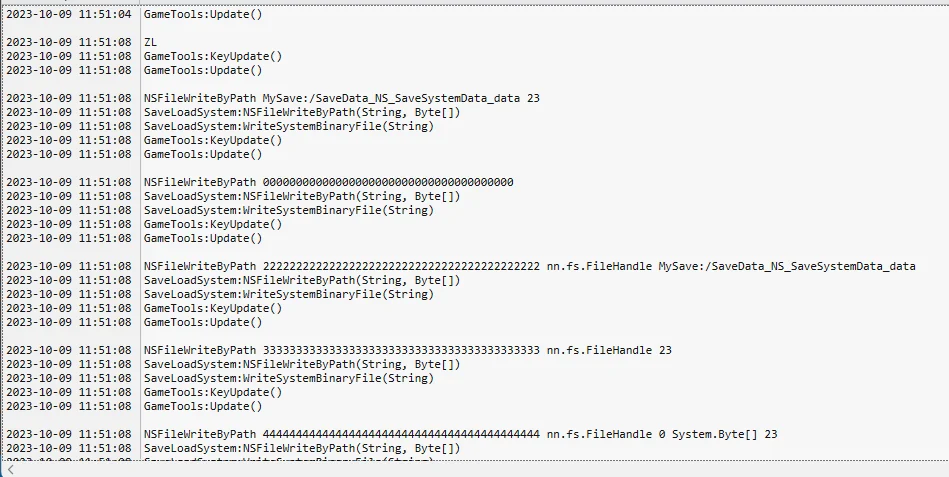Select the log entry reading ZL
Viewport: 949px width, 477px height.
pos(150,42)
